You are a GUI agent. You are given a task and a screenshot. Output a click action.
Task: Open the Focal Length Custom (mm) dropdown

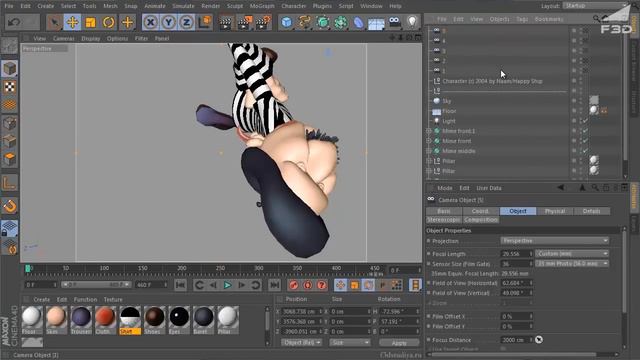[571, 253]
